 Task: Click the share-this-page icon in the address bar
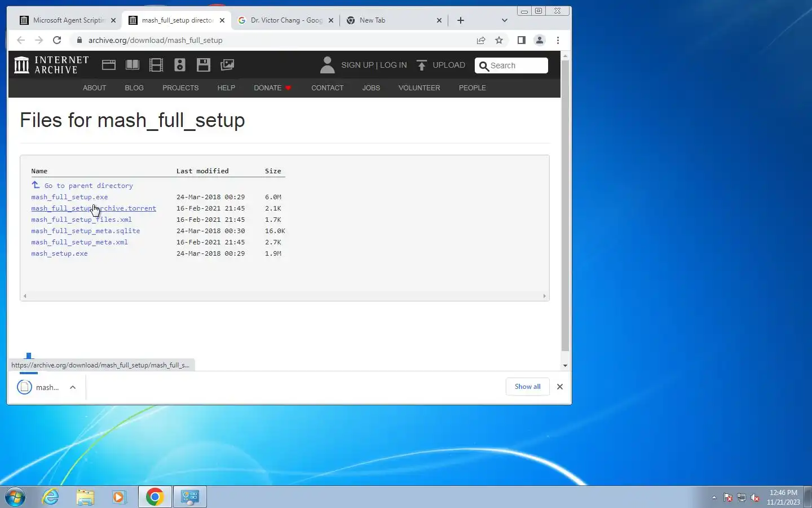click(481, 40)
